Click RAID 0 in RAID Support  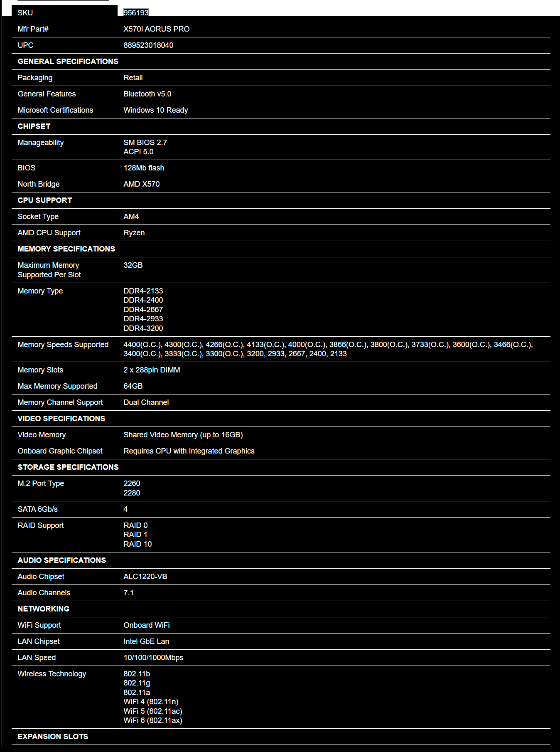click(135, 525)
